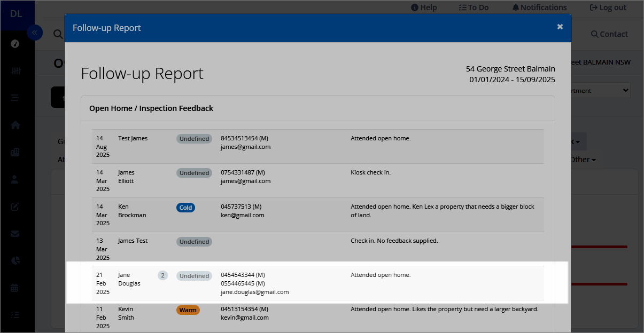Open Help in the top bar

coord(424,7)
